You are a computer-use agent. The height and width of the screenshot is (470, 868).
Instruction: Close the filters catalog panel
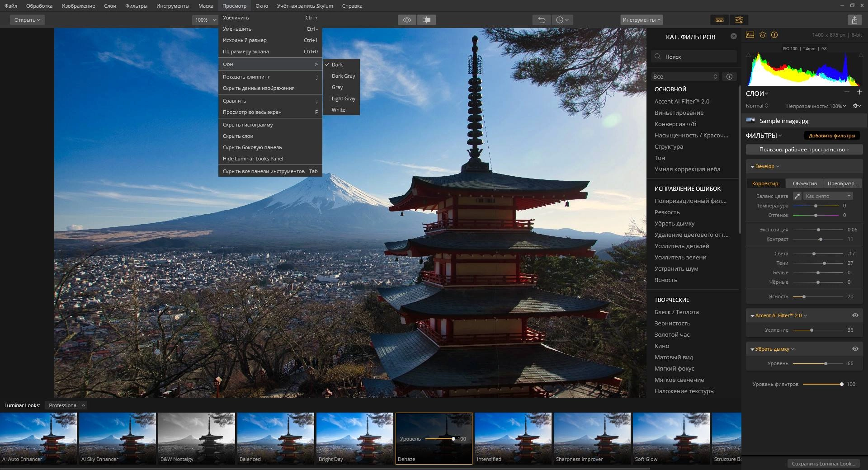[734, 36]
